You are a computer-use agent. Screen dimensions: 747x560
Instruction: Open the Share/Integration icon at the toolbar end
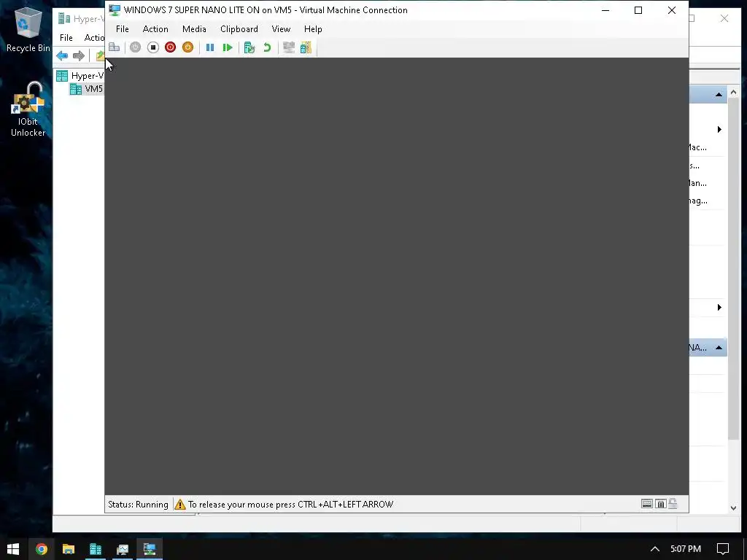click(x=306, y=47)
